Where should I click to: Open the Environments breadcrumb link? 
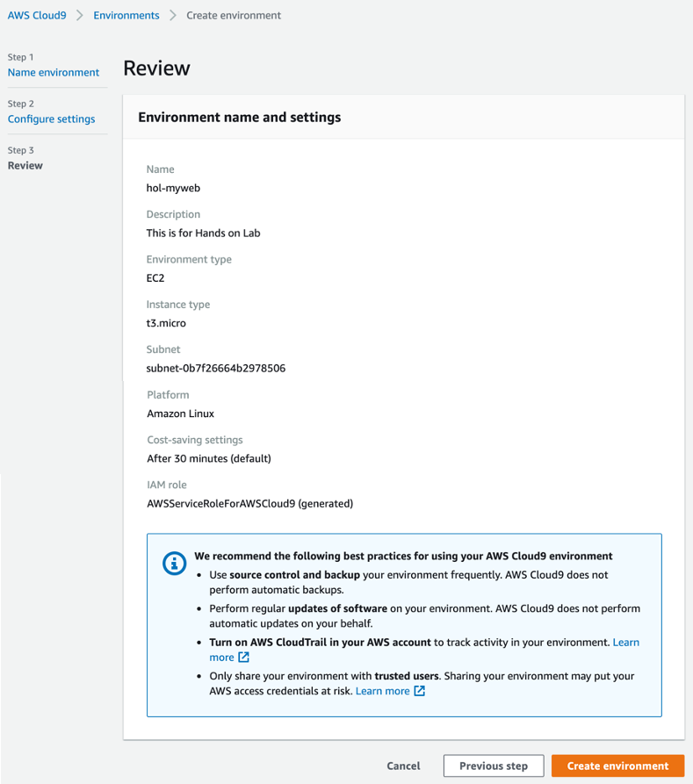[x=126, y=16]
